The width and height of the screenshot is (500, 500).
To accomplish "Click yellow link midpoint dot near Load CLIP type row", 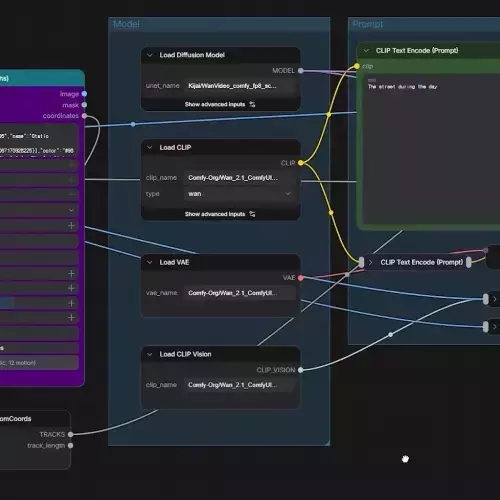I will point(331,212).
